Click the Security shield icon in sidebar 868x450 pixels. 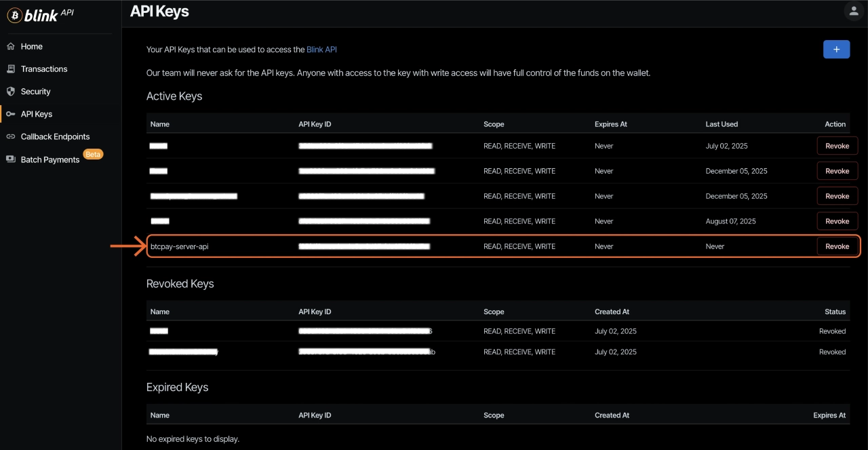coord(11,92)
